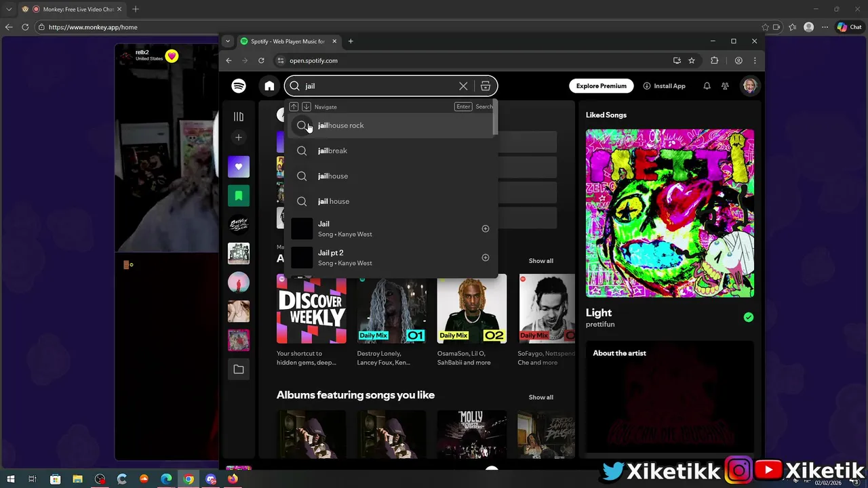Open 'Albums featuring songs you like' heading
The width and height of the screenshot is (868, 488).
(355, 395)
